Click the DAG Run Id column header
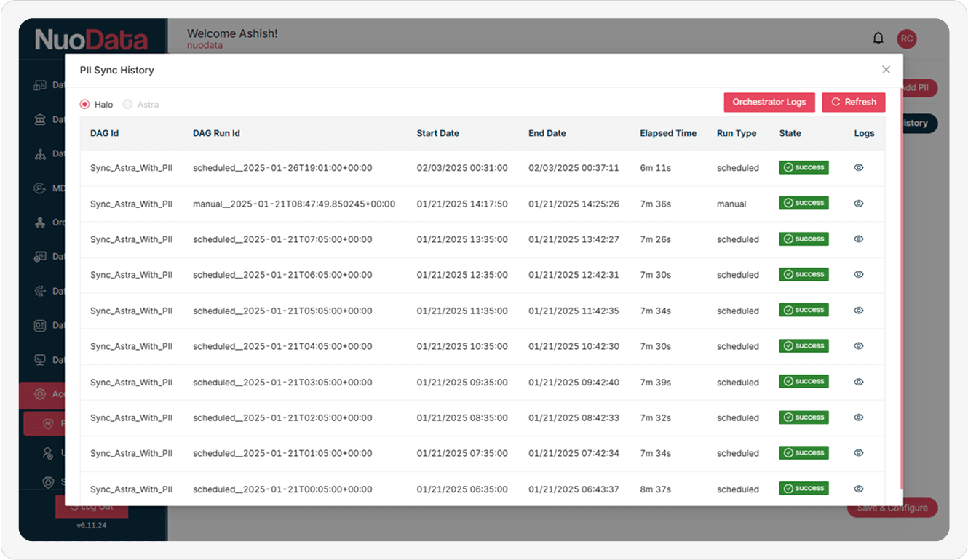 (x=216, y=133)
